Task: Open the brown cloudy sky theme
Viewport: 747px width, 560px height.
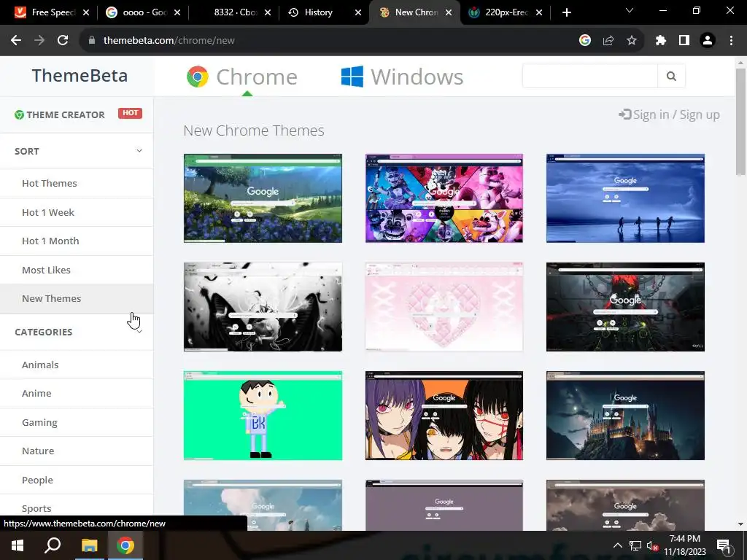Action: (625, 505)
